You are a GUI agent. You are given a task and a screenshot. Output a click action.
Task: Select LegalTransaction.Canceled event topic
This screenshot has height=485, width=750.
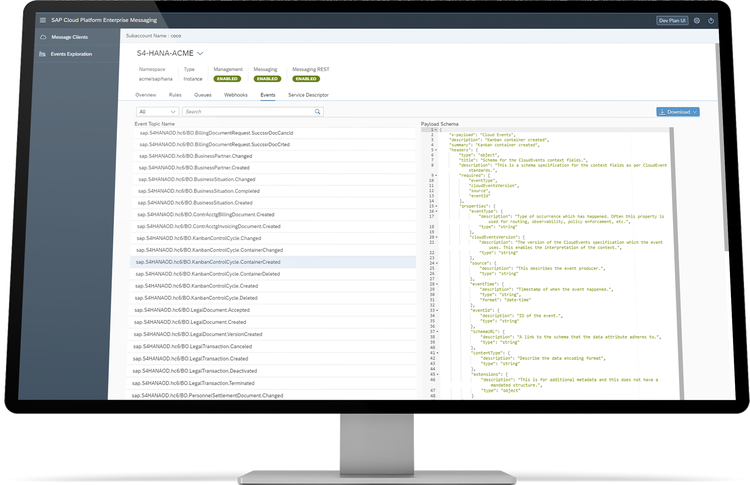point(271,346)
